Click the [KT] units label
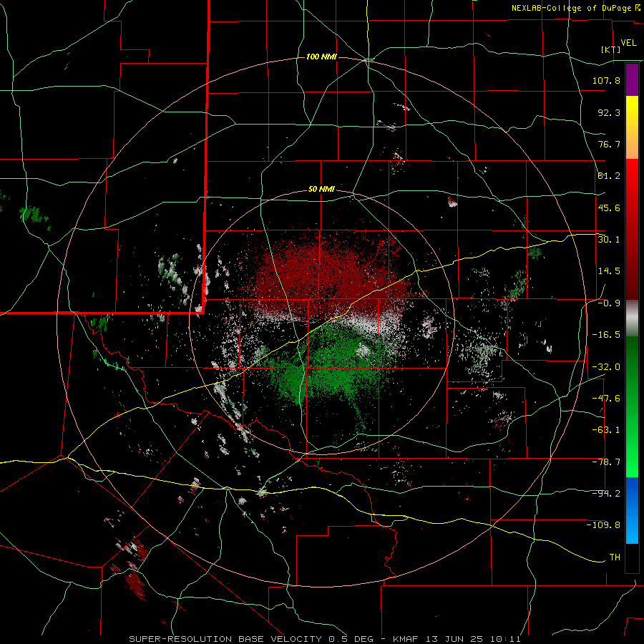The image size is (644, 644). (611, 49)
